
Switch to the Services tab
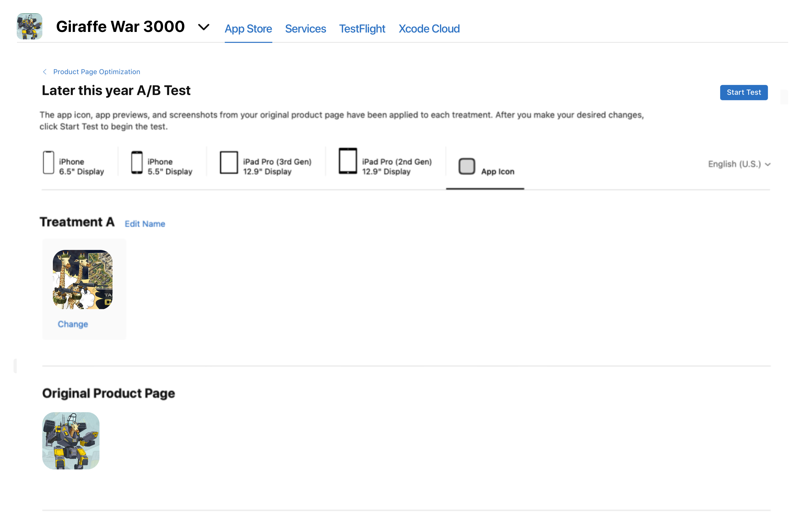click(x=305, y=29)
